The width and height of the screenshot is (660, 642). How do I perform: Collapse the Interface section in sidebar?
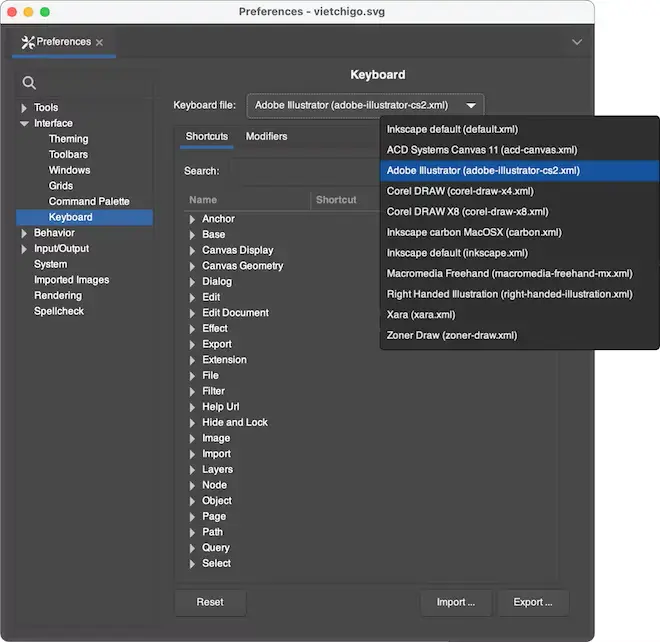tap(25, 124)
